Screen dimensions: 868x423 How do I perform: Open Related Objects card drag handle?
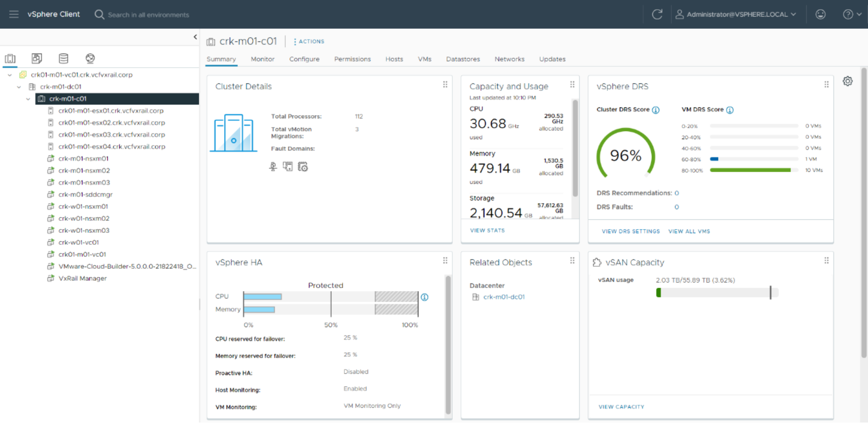[572, 261]
